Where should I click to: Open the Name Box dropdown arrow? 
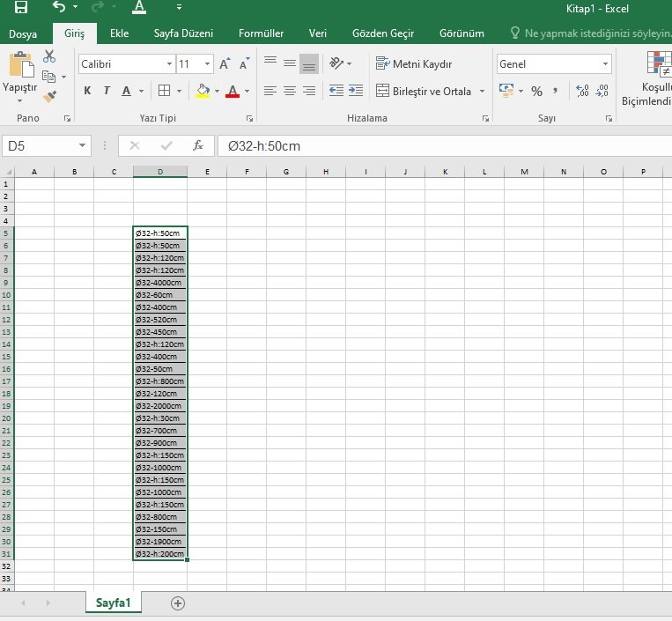83,145
